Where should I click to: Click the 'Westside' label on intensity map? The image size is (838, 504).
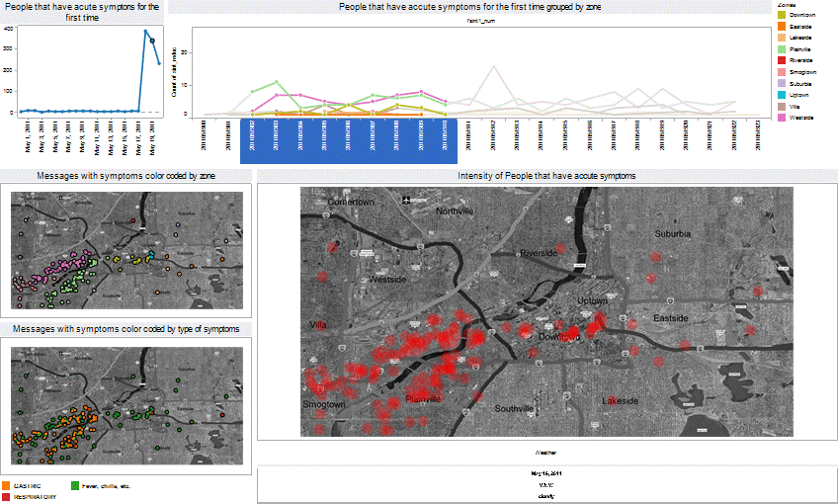coord(387,280)
